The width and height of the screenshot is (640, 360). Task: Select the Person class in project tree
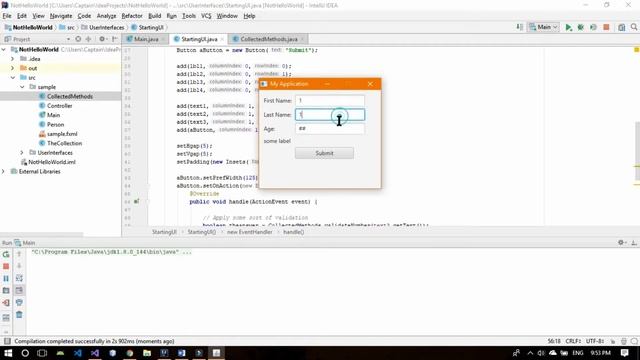pos(56,124)
